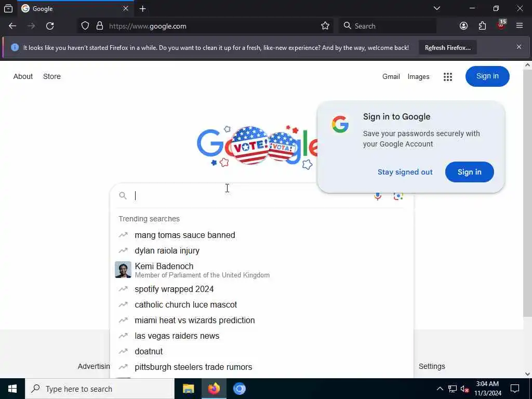Select suggestion miami heat vs wizards prediction

(262, 320)
